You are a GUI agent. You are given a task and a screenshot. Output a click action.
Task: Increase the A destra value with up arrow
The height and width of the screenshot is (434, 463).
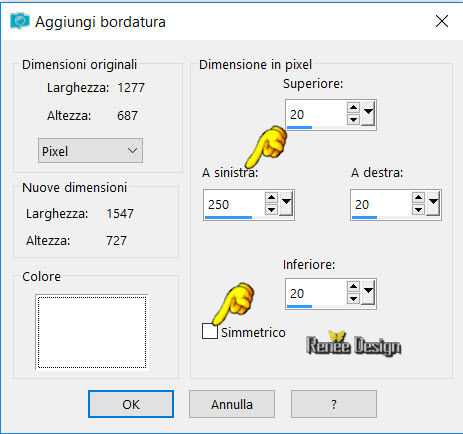click(x=418, y=198)
